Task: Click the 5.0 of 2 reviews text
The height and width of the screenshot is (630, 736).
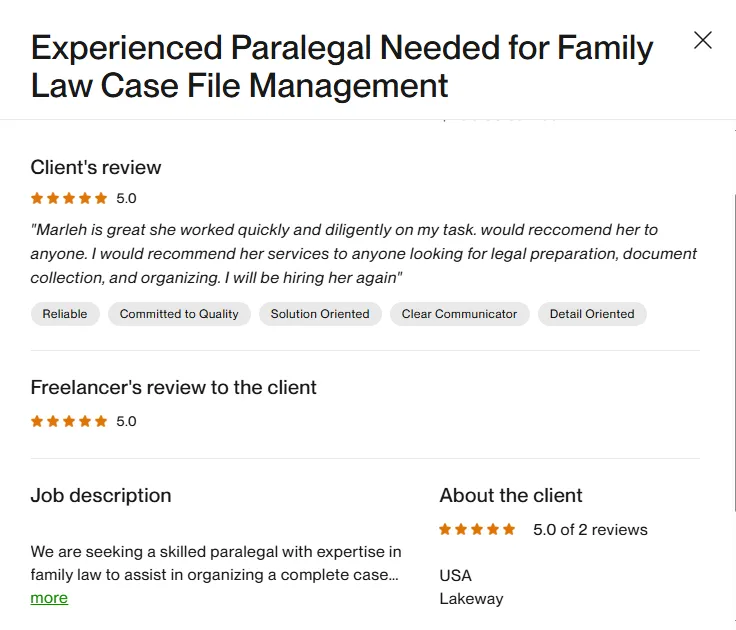Action: tap(590, 529)
